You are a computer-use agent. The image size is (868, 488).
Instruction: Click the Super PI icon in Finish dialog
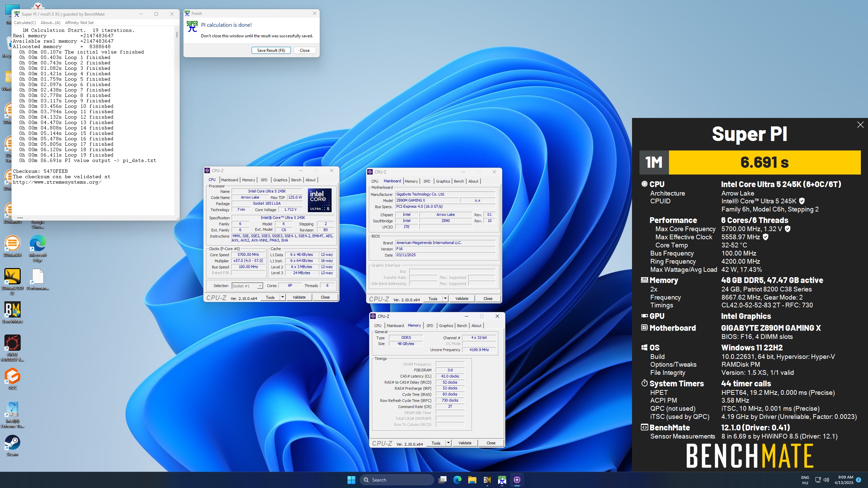click(x=192, y=26)
